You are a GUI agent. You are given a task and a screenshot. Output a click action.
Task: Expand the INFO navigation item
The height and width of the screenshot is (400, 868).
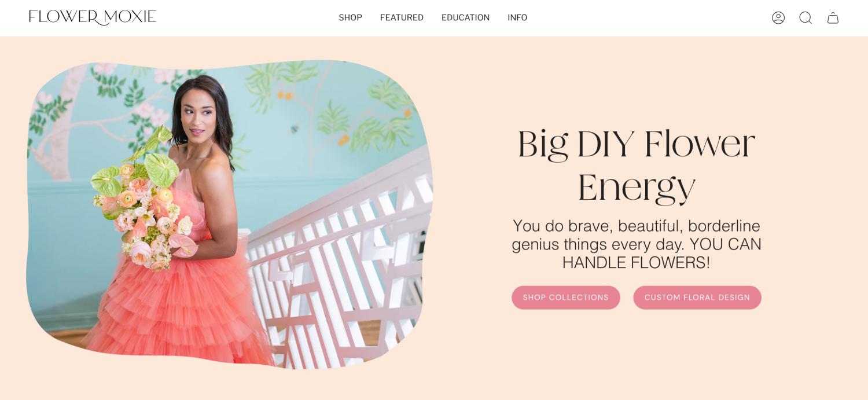coord(517,18)
